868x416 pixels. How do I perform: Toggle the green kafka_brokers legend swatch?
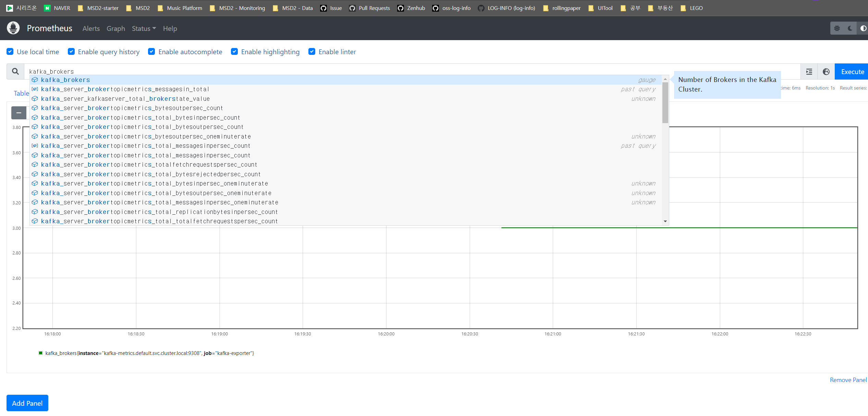coord(41,353)
